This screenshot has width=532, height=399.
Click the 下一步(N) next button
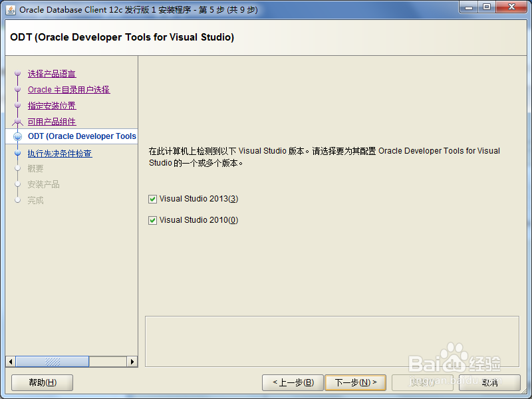coord(355,383)
